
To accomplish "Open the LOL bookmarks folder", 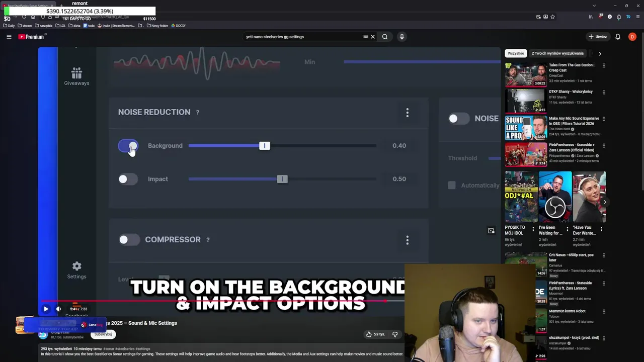I will tap(61, 26).
